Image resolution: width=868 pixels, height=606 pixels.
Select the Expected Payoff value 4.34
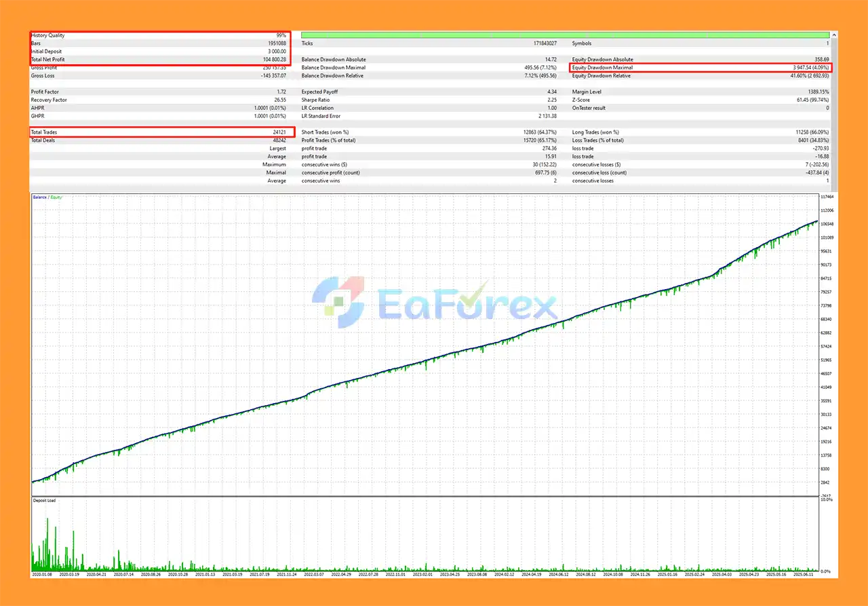pos(552,92)
